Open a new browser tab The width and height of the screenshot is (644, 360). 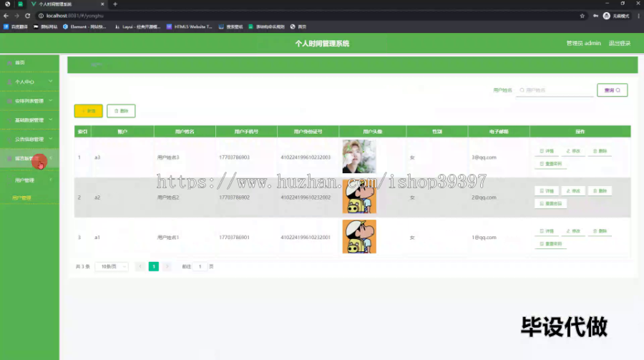[115, 4]
